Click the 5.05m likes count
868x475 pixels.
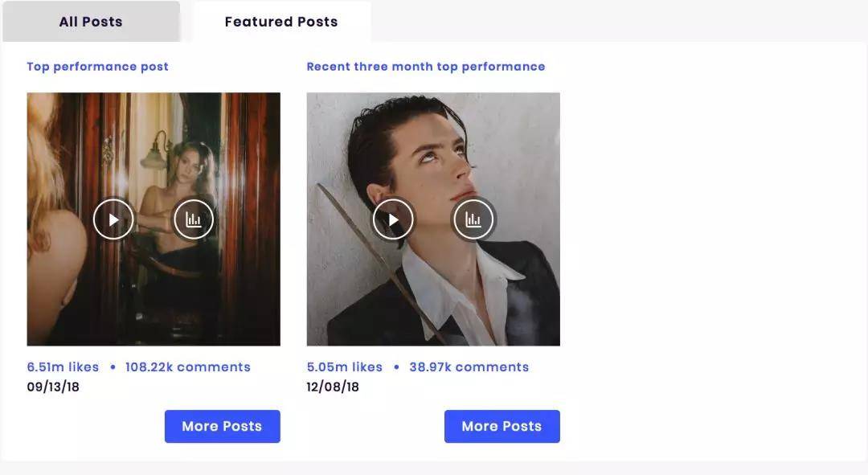344,367
